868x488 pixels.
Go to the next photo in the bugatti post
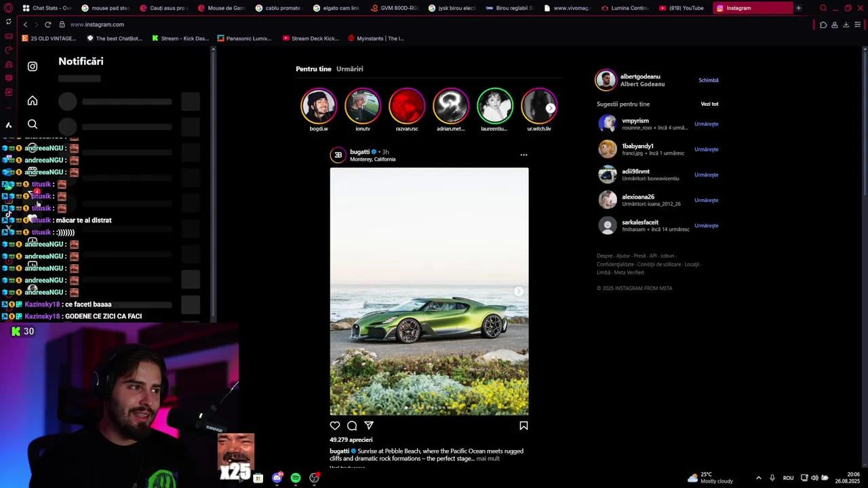click(518, 291)
